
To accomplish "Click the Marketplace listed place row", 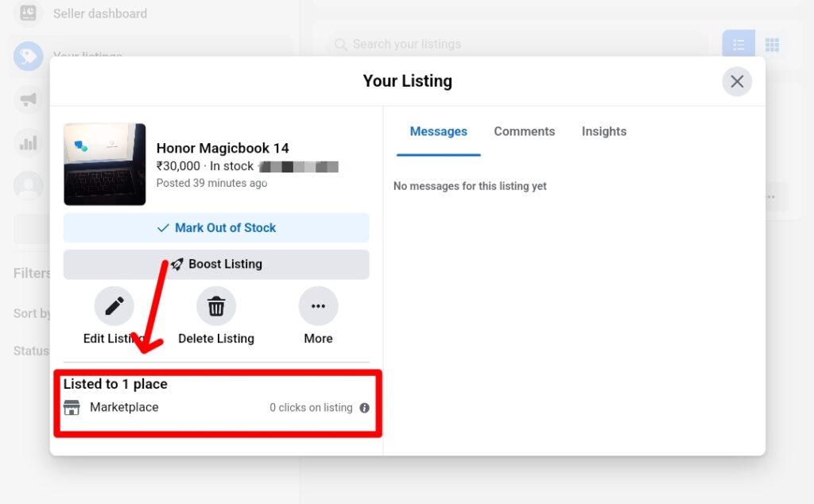I will click(216, 408).
